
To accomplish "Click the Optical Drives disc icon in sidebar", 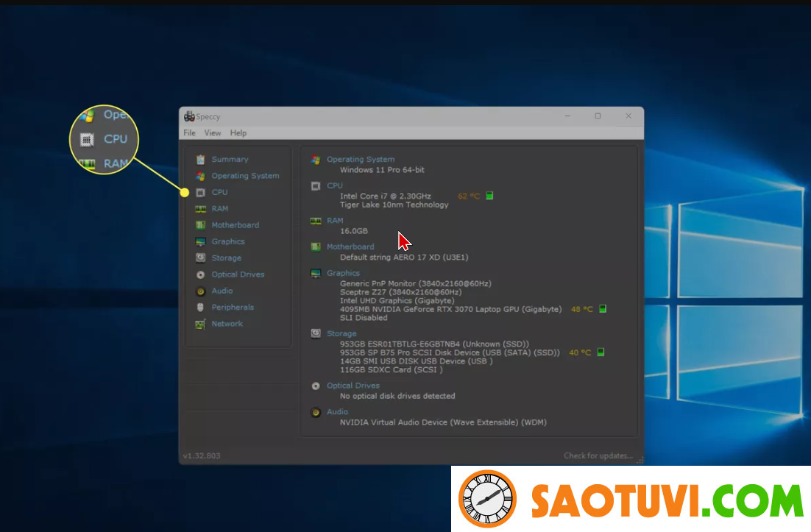I will [x=201, y=274].
